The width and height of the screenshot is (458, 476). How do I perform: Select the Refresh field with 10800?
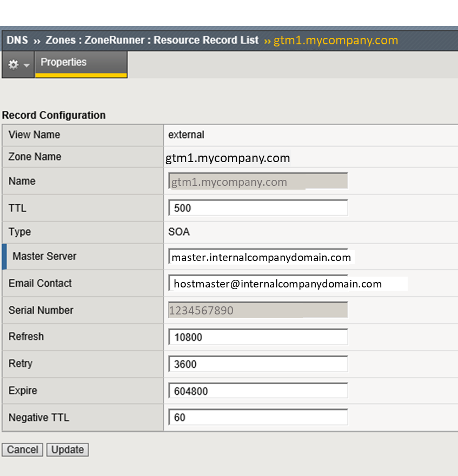click(257, 337)
